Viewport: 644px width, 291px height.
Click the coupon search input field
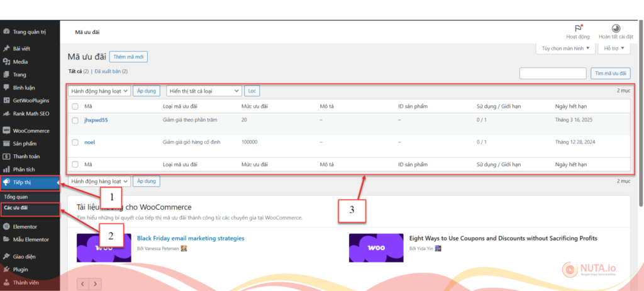point(553,73)
